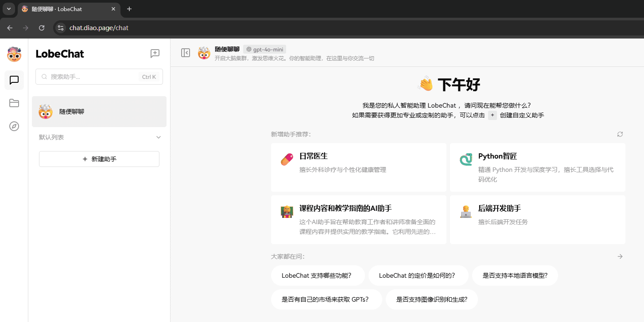Screen dimensions: 644x322
Task: Focus the 搜索助手 search field
Action: [99, 77]
